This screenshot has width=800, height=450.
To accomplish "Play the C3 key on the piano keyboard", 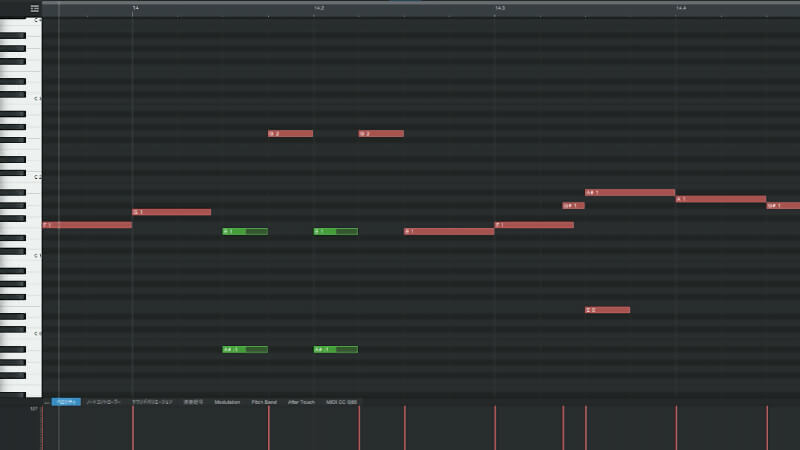I will [x=35, y=98].
